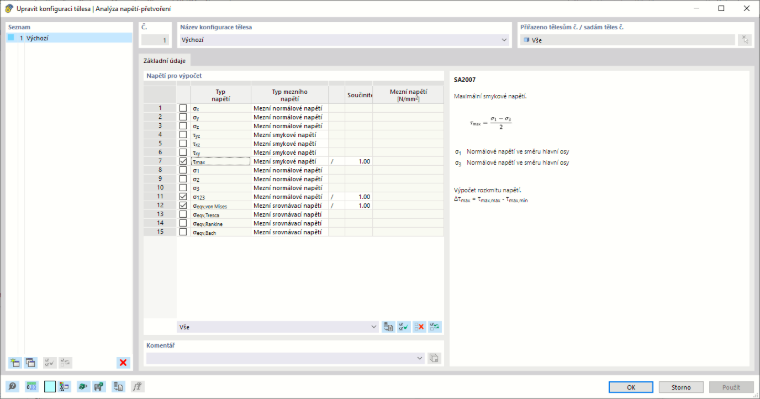Image resolution: width=760 pixels, height=399 pixels.
Task: Click Mezní smykové napětí in row 7
Action: (289, 161)
